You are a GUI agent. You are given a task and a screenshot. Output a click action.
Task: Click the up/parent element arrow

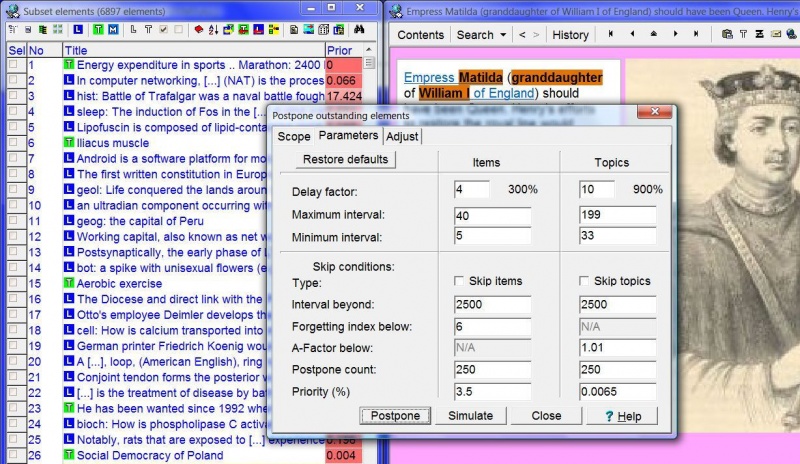pos(654,34)
